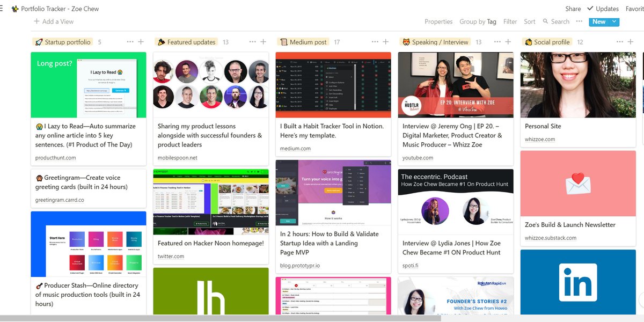Select the Featured updates tag label
Screen dimensions: 644x322
pos(186,42)
